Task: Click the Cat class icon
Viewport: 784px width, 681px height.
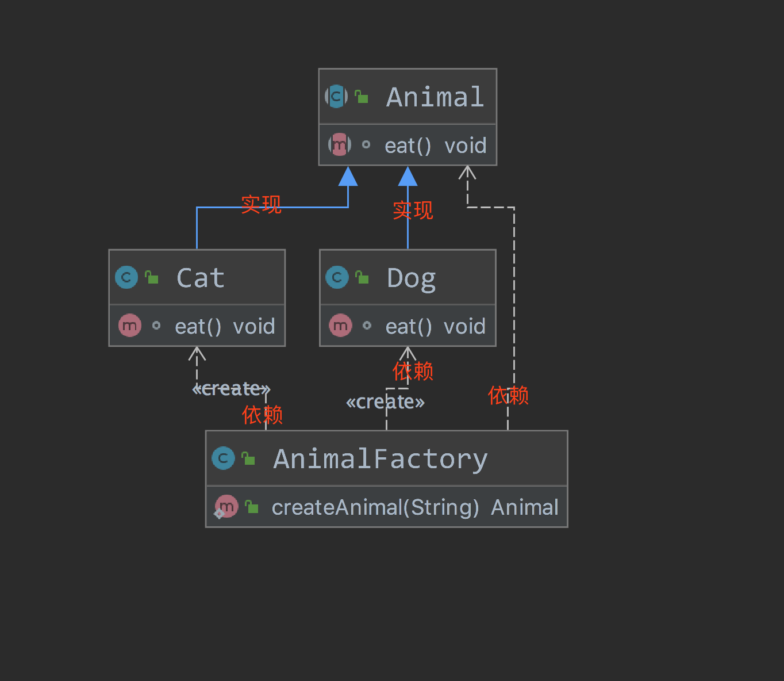Action: click(126, 277)
